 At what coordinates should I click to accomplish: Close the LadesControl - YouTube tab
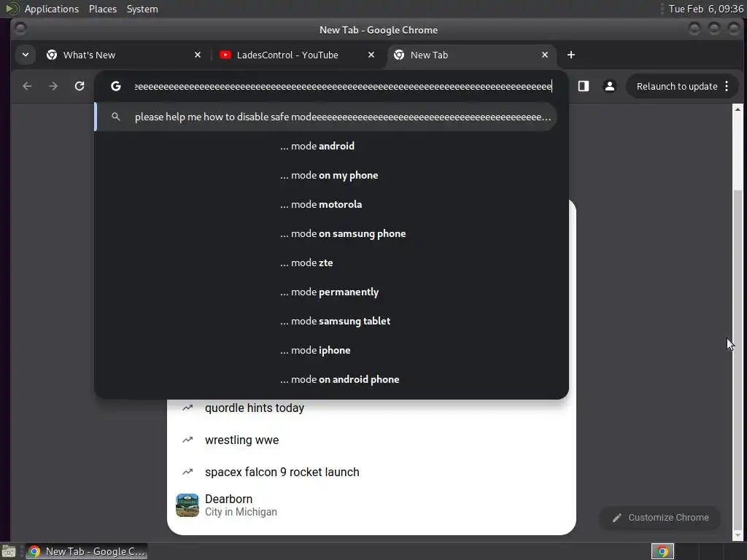pyautogui.click(x=371, y=55)
